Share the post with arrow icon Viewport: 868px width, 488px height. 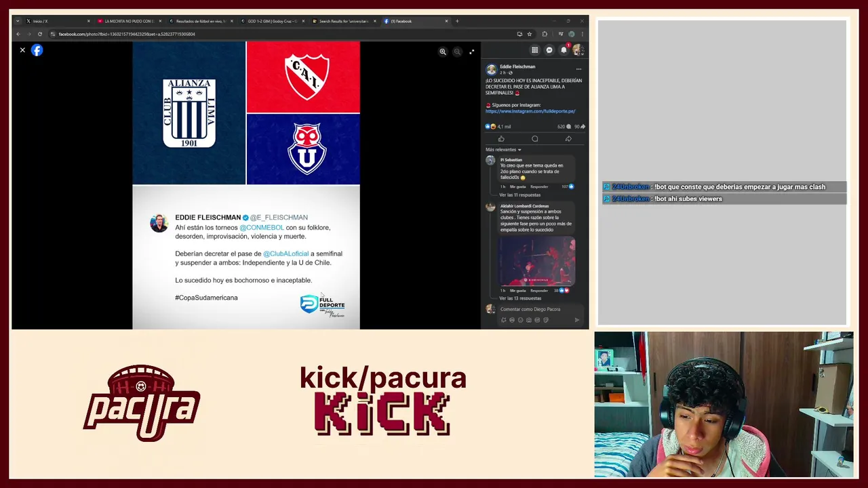[568, 139]
